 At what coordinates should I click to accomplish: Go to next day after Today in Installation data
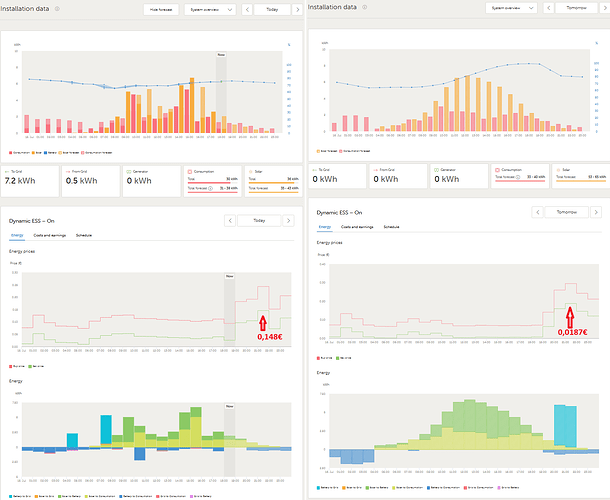coord(298,9)
